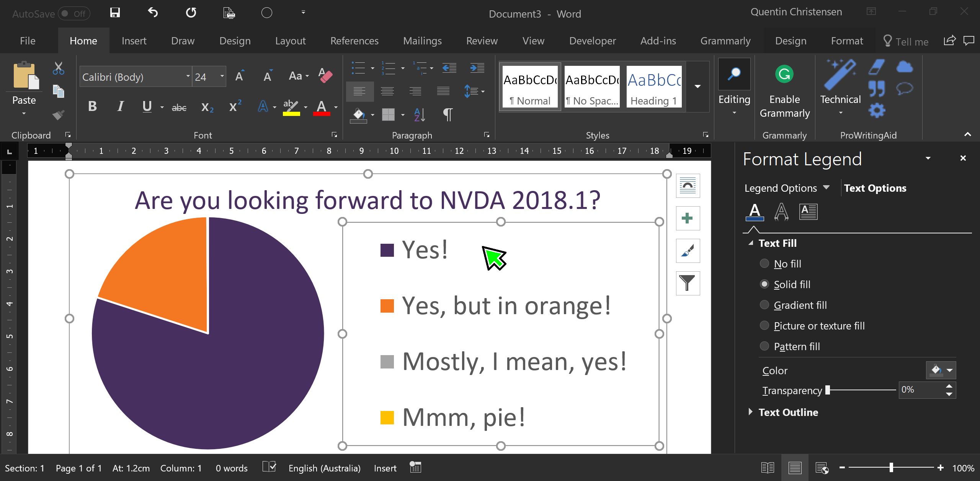This screenshot has width=980, height=481.
Task: Open the font size dropdown
Action: 222,76
